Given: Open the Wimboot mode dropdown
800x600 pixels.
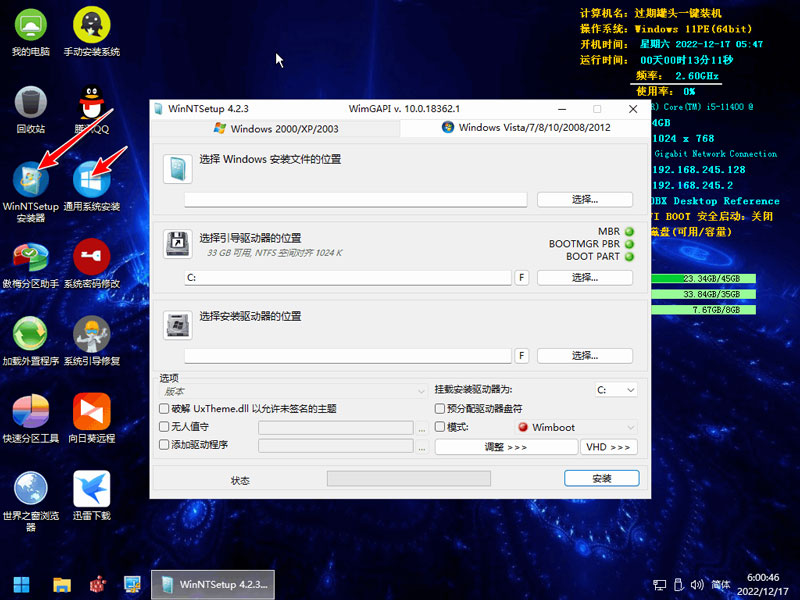Looking at the screenshot, I should 577,427.
